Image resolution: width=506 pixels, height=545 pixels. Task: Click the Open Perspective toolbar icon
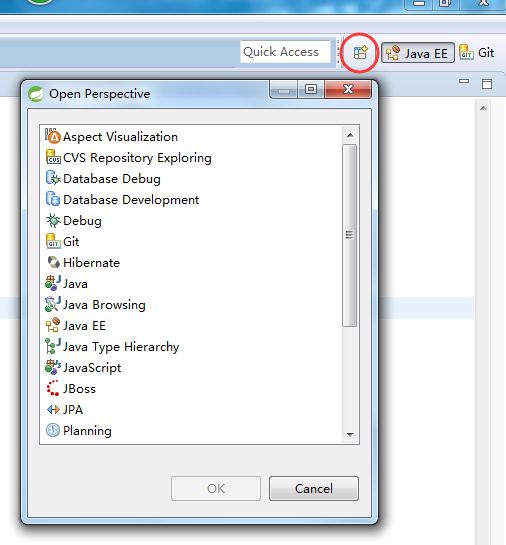[360, 53]
